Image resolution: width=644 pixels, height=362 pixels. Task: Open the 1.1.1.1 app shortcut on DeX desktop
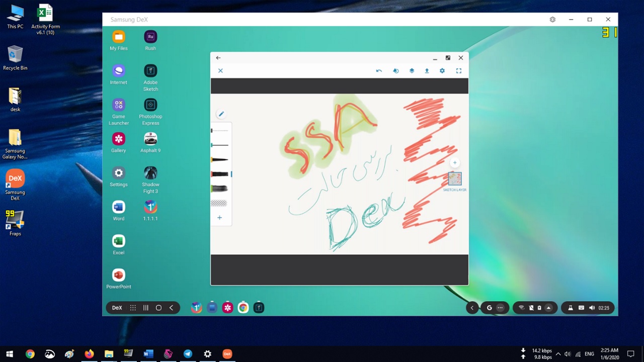point(150,211)
